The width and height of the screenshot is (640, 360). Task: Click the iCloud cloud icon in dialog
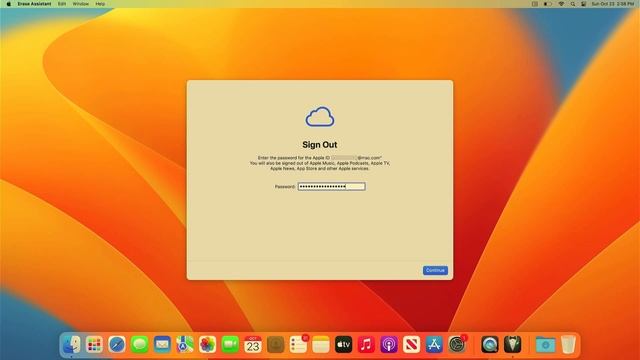(x=320, y=117)
